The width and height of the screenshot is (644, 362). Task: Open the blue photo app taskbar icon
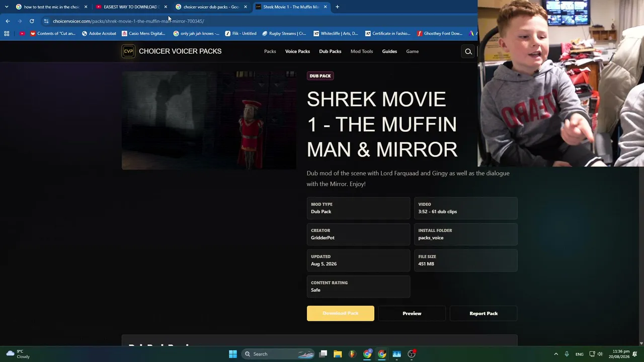[397, 354]
